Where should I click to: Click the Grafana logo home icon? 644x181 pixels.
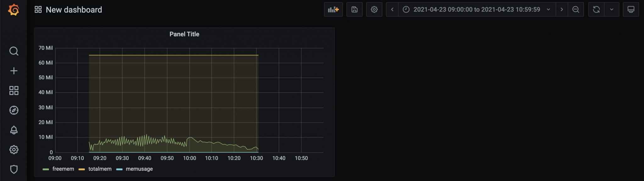pos(14,10)
